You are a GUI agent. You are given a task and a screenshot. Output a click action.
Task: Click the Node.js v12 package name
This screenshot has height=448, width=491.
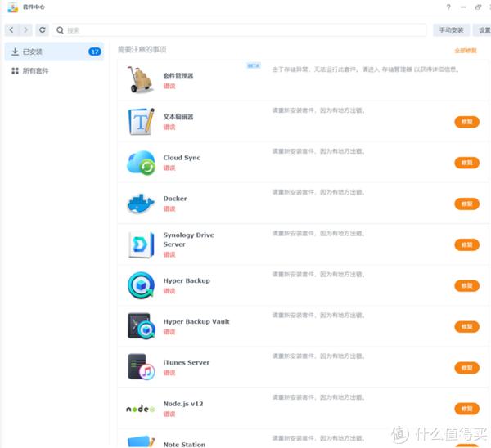pos(183,404)
